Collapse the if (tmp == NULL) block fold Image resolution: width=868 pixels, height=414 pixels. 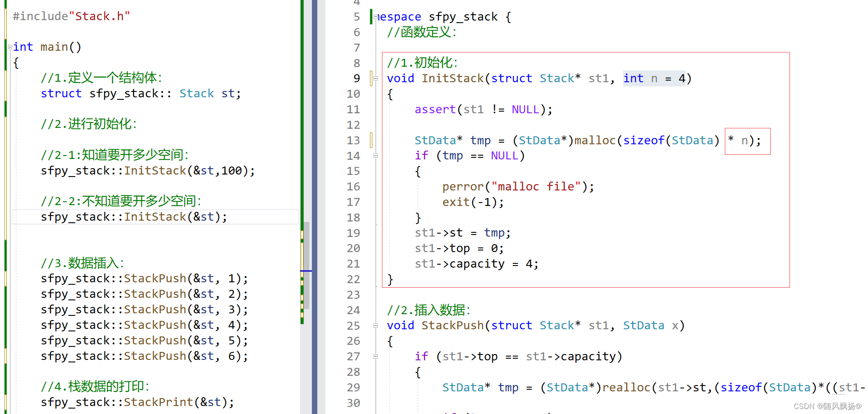[376, 156]
